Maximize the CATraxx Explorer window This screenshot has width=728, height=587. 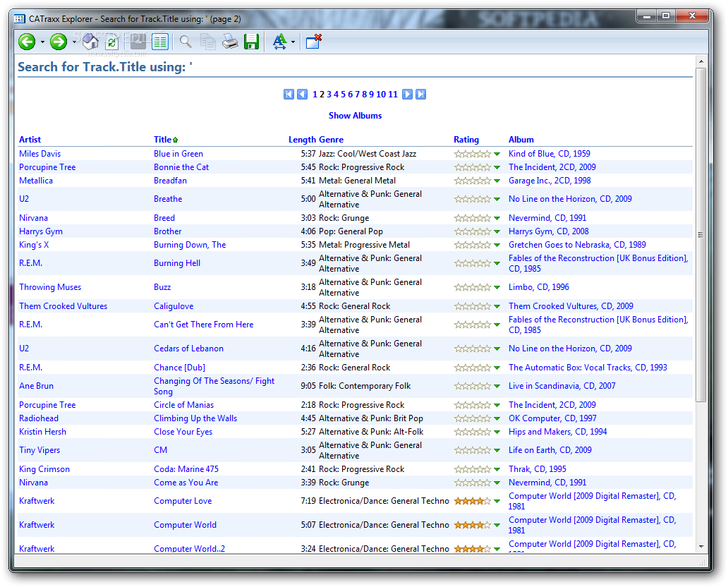[x=666, y=16]
